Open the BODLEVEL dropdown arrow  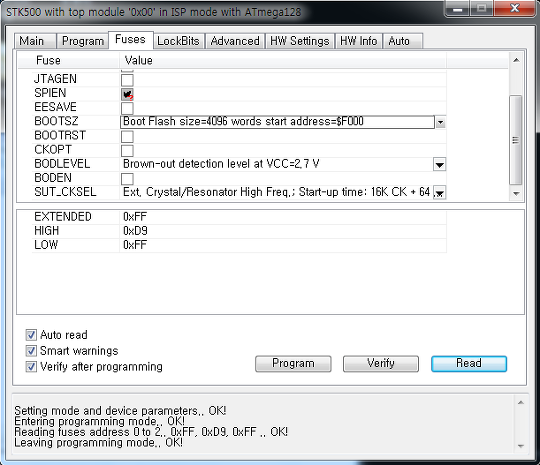[x=439, y=165]
